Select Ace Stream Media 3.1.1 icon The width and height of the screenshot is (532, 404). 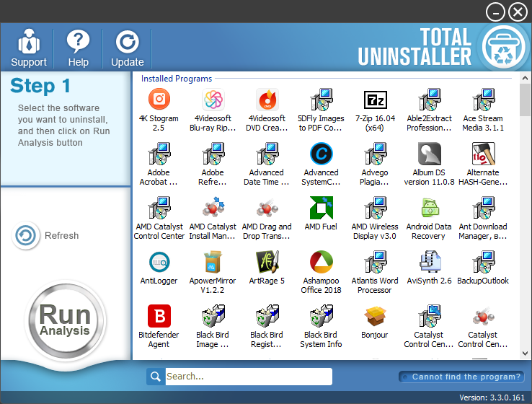coord(483,99)
